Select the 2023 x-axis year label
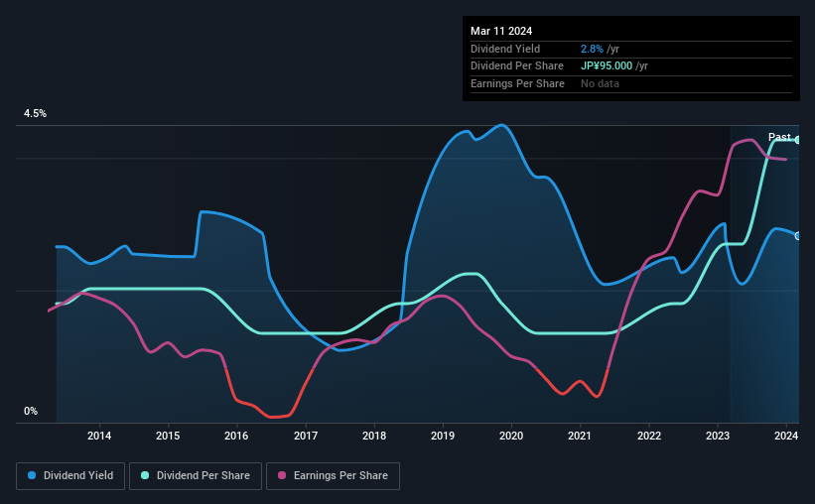Image resolution: width=815 pixels, height=504 pixels. pos(718,436)
